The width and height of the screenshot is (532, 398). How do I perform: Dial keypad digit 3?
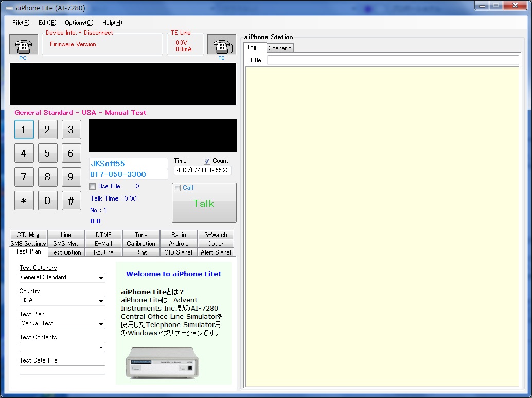pos(71,130)
